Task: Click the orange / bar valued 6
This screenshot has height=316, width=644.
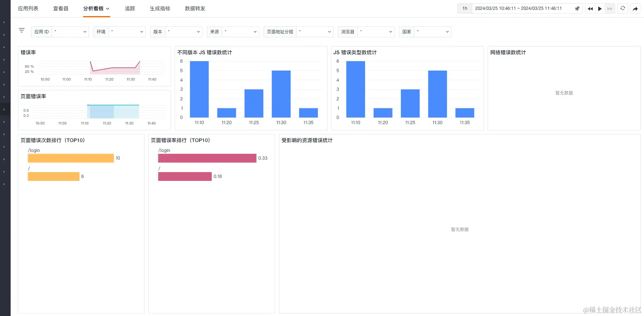Action: [x=53, y=176]
